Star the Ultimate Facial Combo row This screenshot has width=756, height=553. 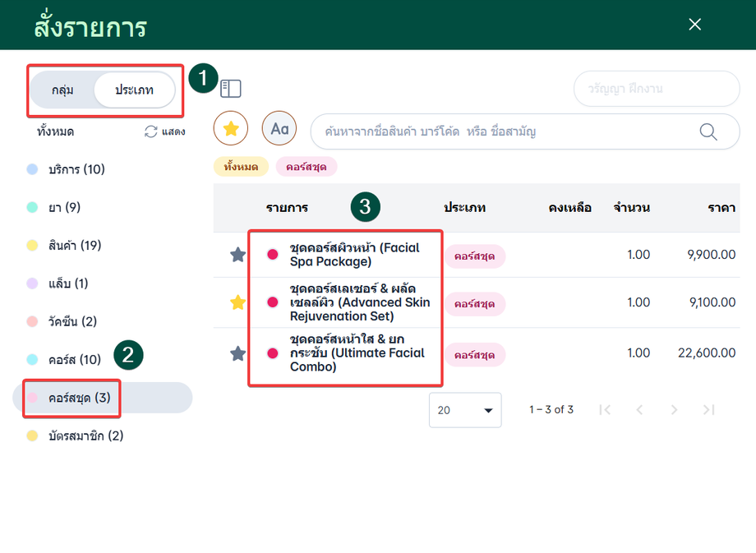(x=237, y=353)
